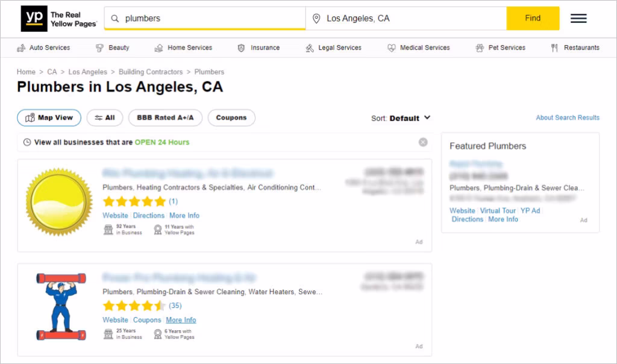Toggle the Coupons filter

coord(231,118)
